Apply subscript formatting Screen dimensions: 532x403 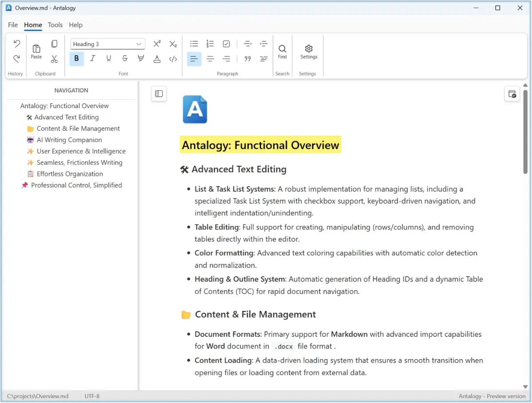[173, 44]
